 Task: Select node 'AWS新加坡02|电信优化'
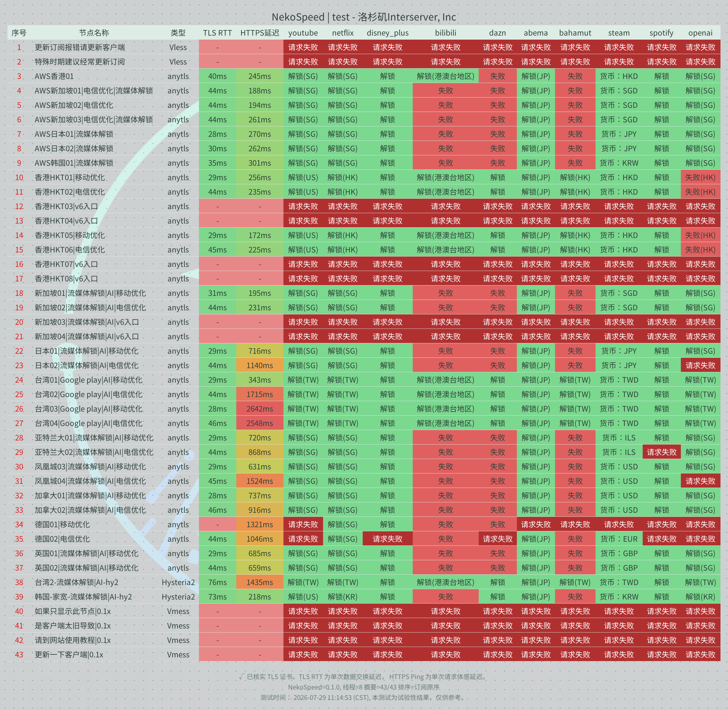pos(74,105)
